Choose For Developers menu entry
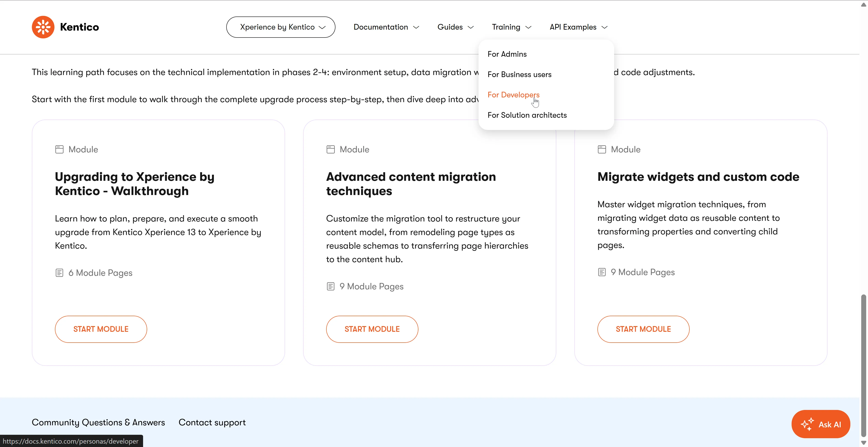 click(513, 95)
